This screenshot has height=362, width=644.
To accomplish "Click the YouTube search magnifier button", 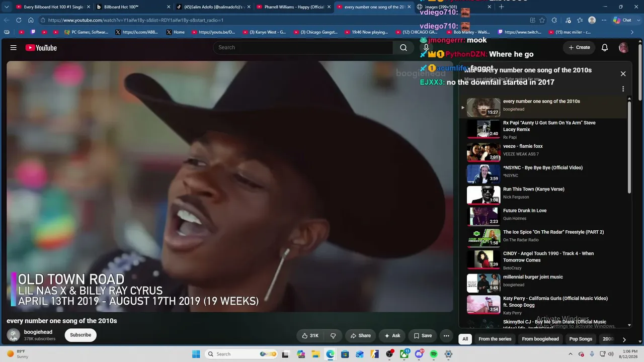I will click(x=404, y=48).
